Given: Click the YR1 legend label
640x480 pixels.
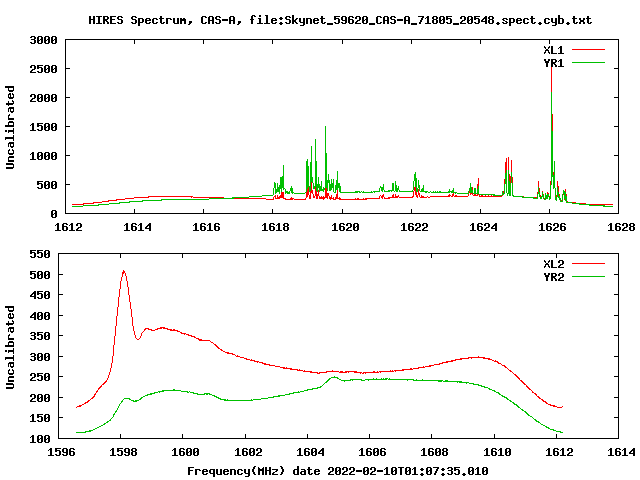Looking at the screenshot, I should coord(553,63).
